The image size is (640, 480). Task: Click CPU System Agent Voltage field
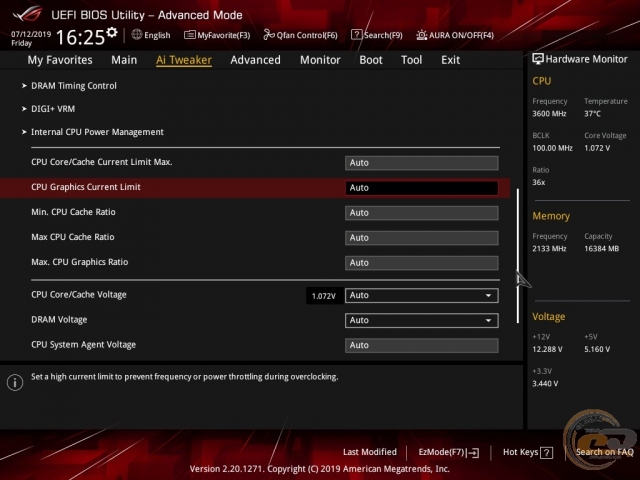pyautogui.click(x=422, y=345)
